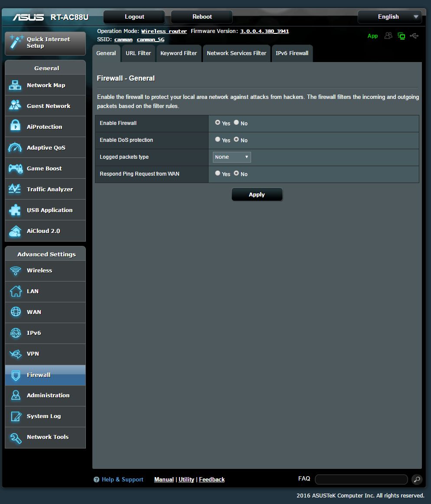431x504 pixels.
Task: Open the Network Tools wrench icon
Action: (15, 437)
